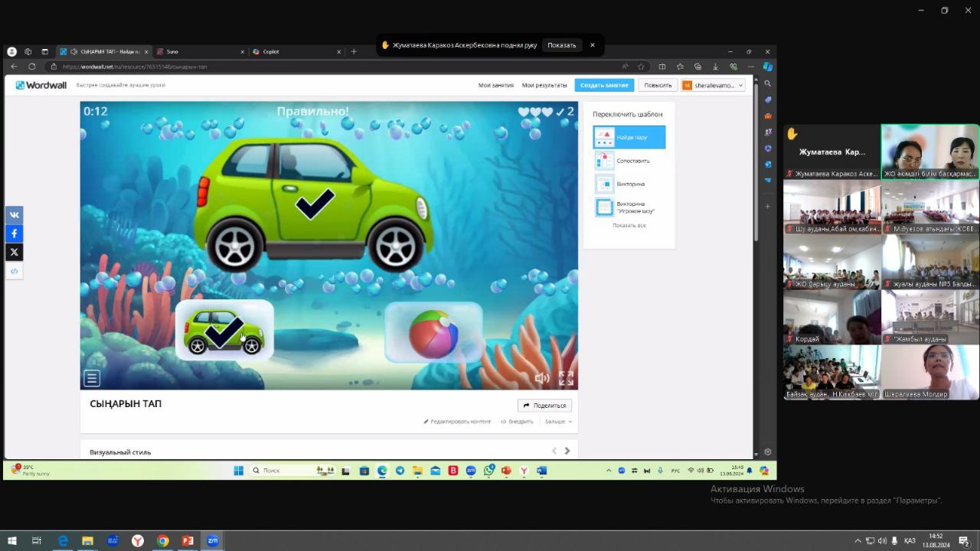Switch to the СЫҢАРЫН ТАП browser tab
The width and height of the screenshot is (980, 551).
(x=103, y=51)
